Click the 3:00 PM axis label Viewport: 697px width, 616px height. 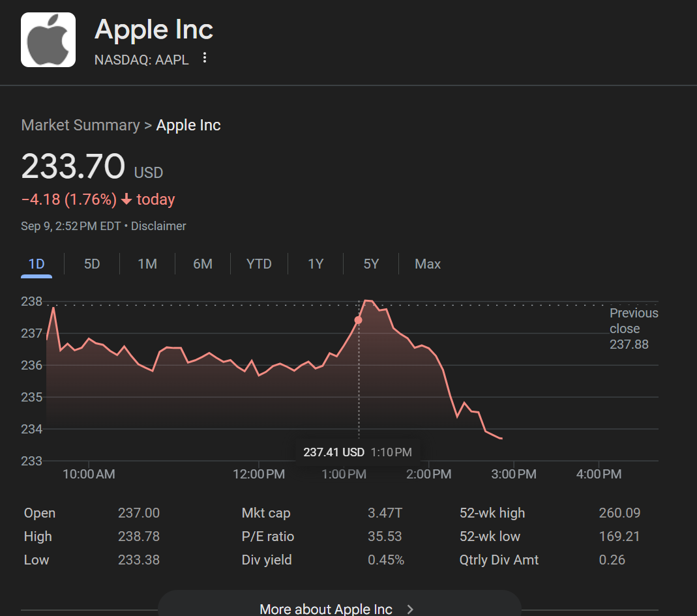coord(513,475)
